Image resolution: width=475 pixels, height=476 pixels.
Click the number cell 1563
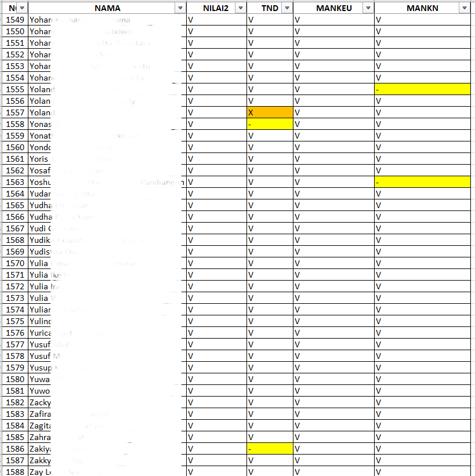(15, 182)
